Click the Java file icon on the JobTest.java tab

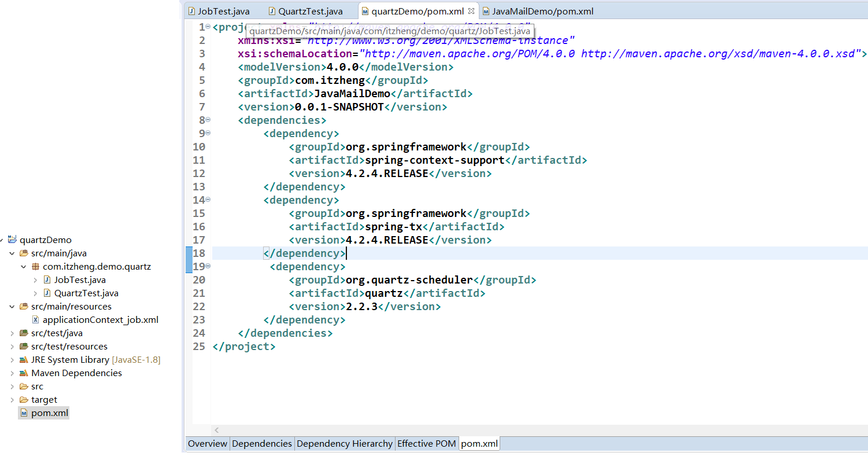click(x=191, y=11)
